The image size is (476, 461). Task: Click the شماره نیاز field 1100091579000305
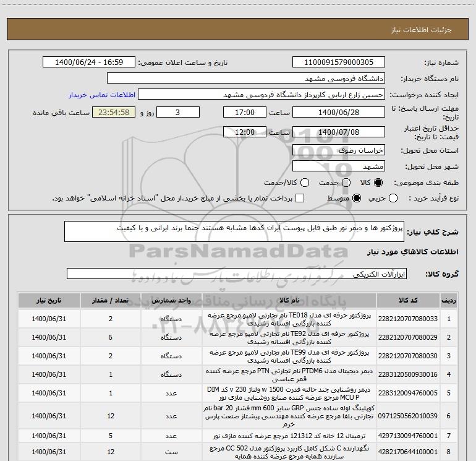pos(339,62)
